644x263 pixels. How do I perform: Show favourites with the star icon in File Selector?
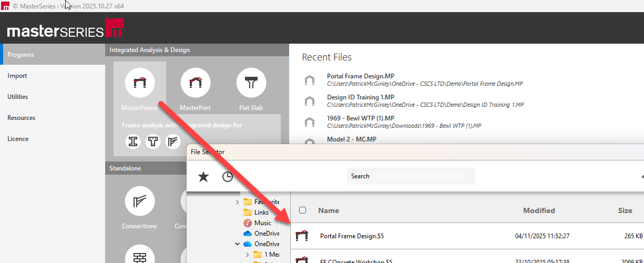(203, 177)
